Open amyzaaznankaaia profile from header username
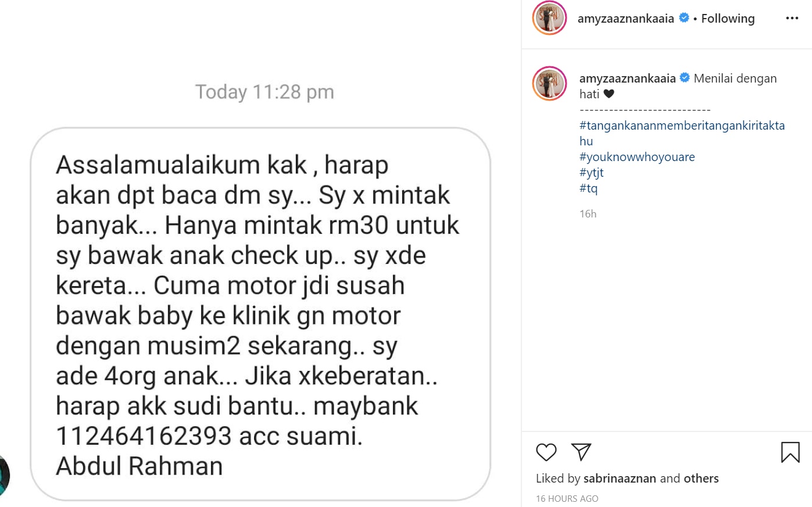This screenshot has width=812, height=507. point(625,19)
